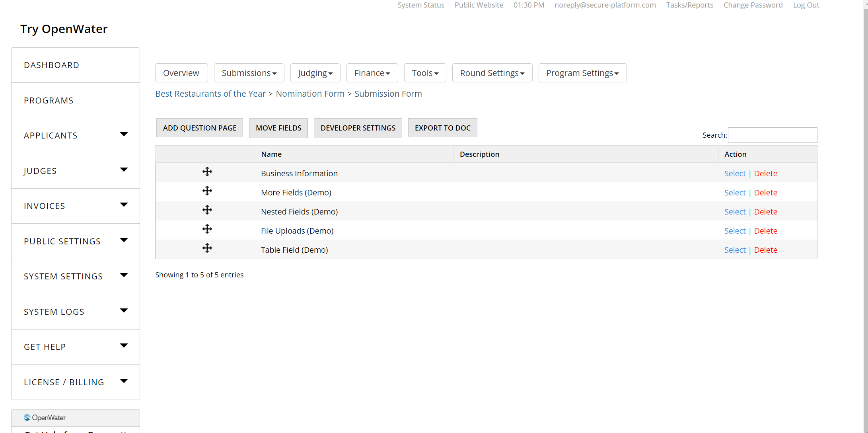Delete the File Uploads (Demo) page
Screen dimensions: 868x433
[x=765, y=231]
